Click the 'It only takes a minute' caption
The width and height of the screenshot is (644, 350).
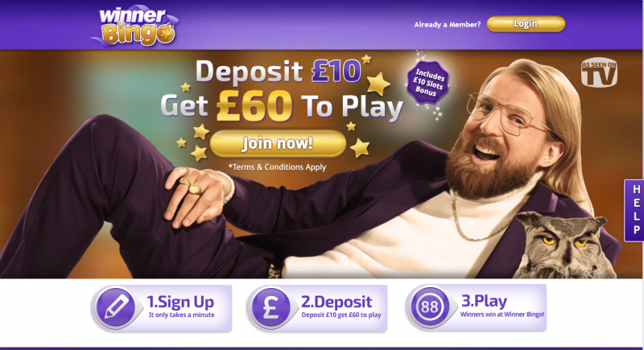182,315
